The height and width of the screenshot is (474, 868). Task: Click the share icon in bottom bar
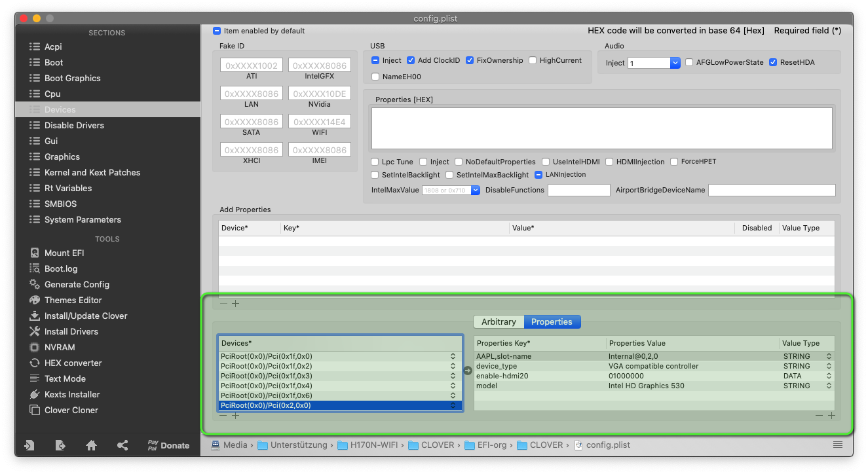[123, 445]
